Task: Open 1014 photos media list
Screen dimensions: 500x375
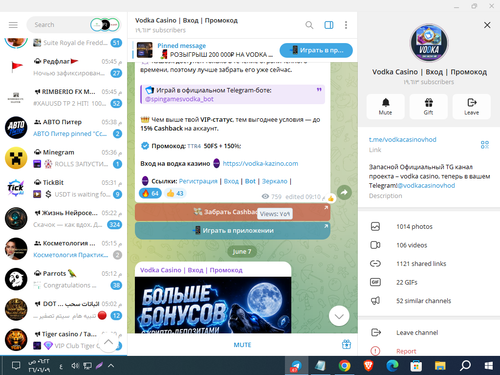Action: 429,227
